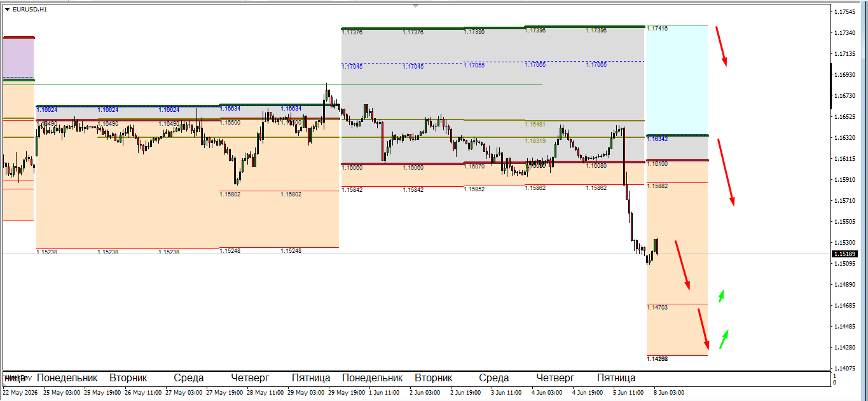This screenshot has width=868, height=401.
Task: Select the 1.16481 olive level label
Action: (x=535, y=125)
